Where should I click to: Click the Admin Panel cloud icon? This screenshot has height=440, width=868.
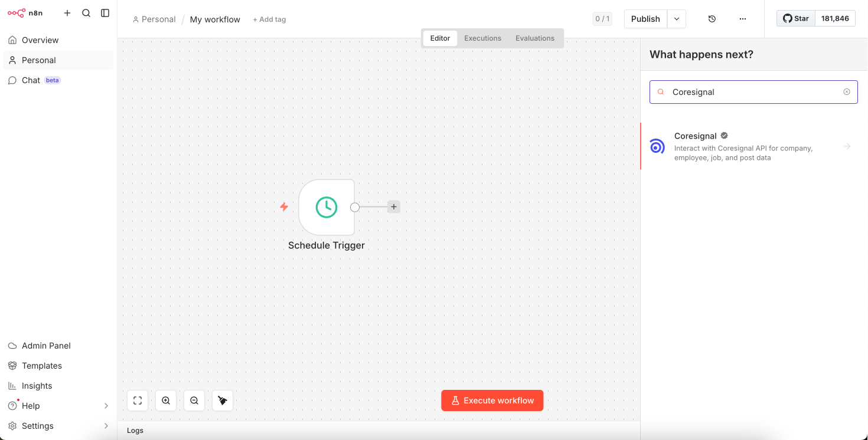[x=12, y=346]
